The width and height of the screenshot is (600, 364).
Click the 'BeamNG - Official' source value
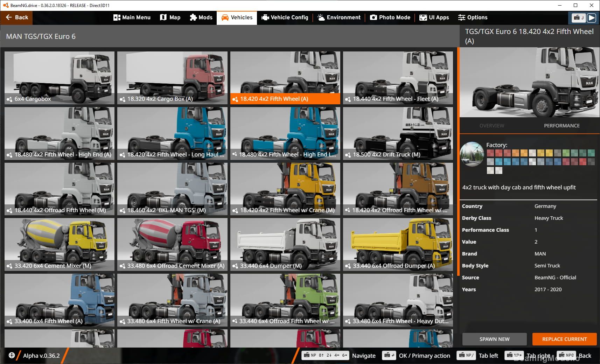tap(555, 278)
